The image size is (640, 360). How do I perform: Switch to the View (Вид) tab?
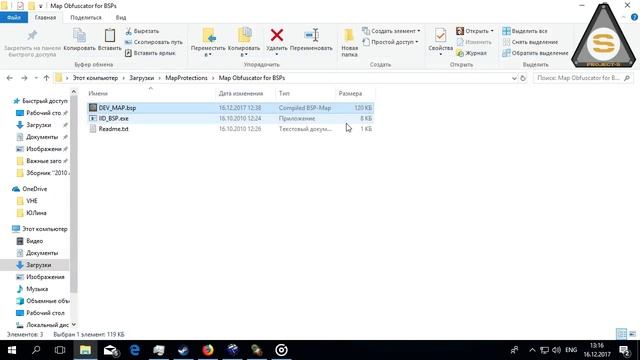coord(121,18)
